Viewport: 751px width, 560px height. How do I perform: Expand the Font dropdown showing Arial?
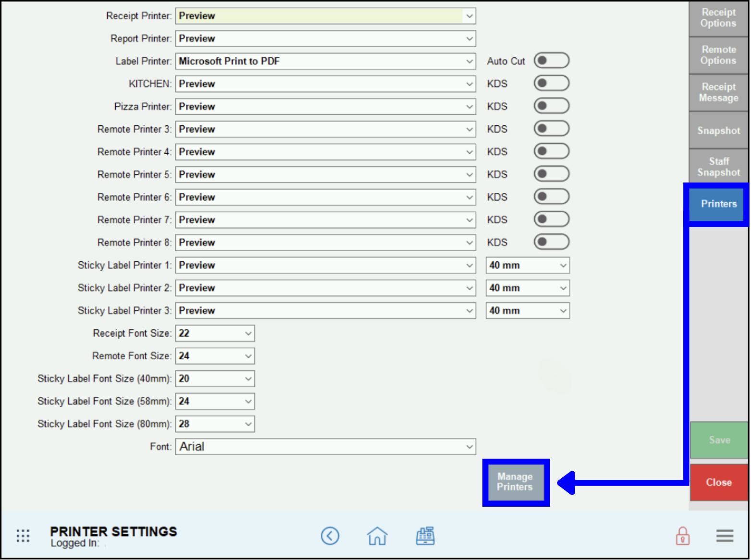click(x=325, y=446)
